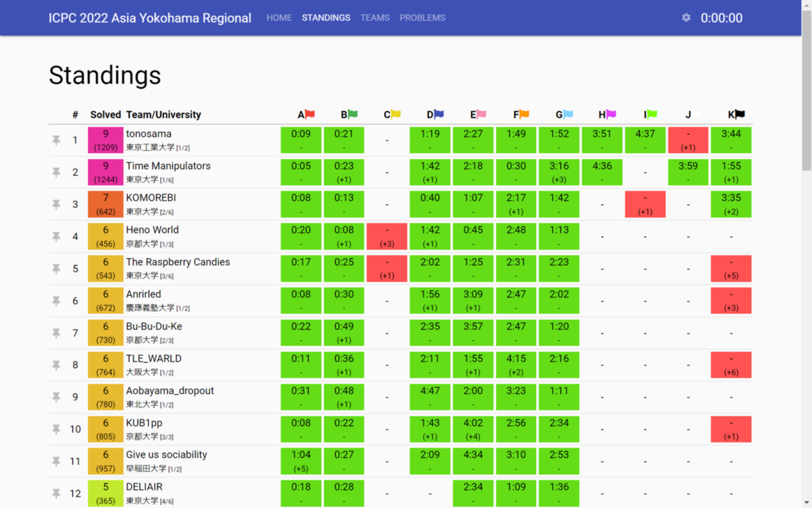This screenshot has height=508, width=812.
Task: Open the Heno World team page
Action: pyautogui.click(x=152, y=230)
